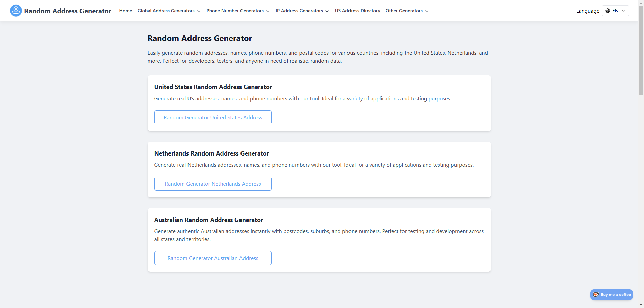
Task: Click chevron arrow beside Phone Number Generators
Action: pyautogui.click(x=268, y=11)
